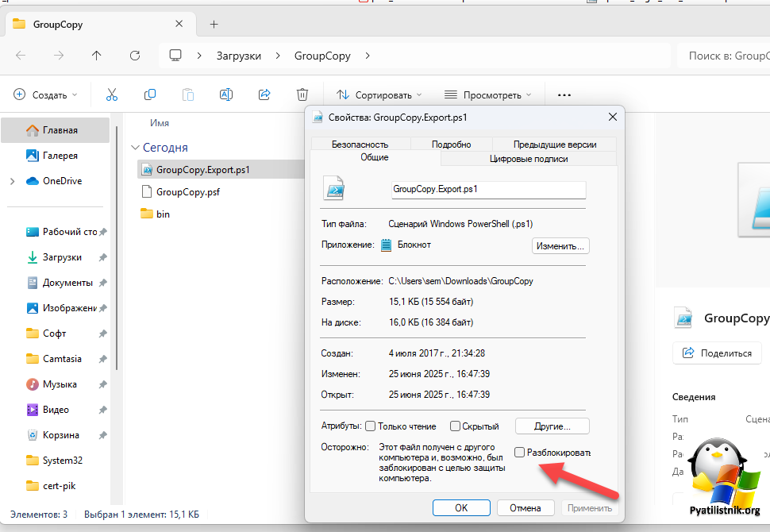Open the three-dots more options menu
The height and width of the screenshot is (532, 770).
564,94
